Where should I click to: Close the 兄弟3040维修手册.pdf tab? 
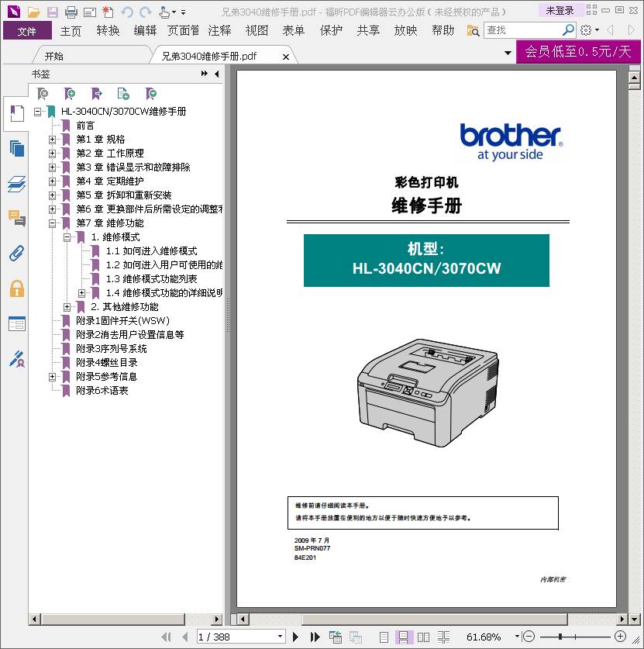286,57
